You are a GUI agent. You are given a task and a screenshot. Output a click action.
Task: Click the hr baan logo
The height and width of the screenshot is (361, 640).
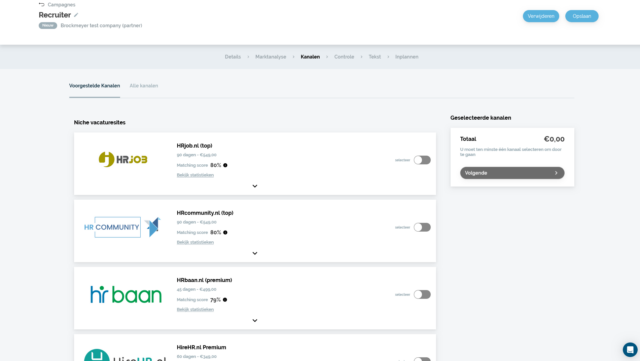[x=126, y=294]
